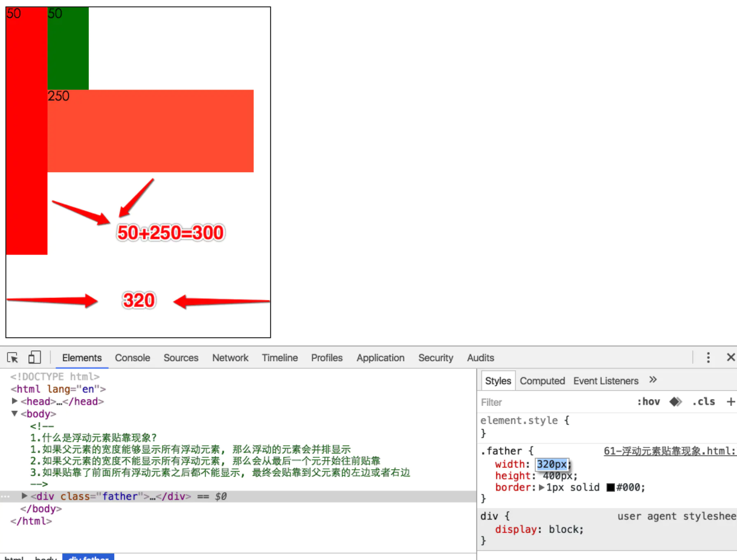Screen dimensions: 737x560
Task: Toggle the .cls element classes panel
Action: click(704, 402)
